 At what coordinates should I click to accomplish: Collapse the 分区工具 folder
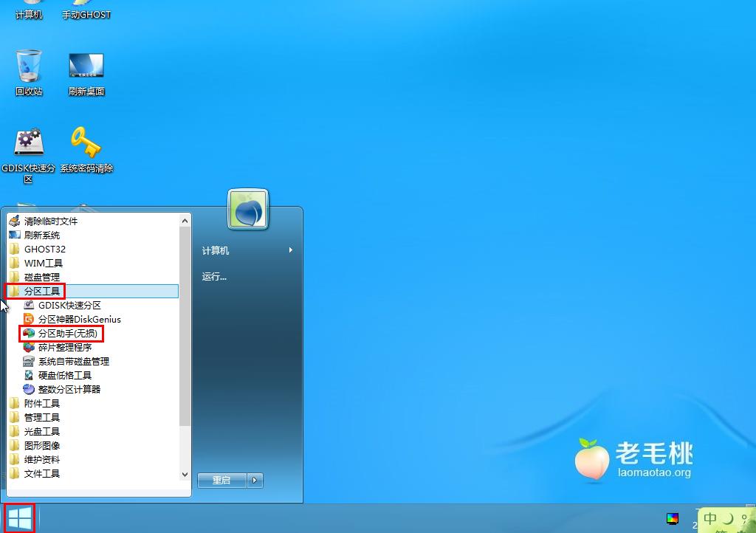tap(41, 292)
